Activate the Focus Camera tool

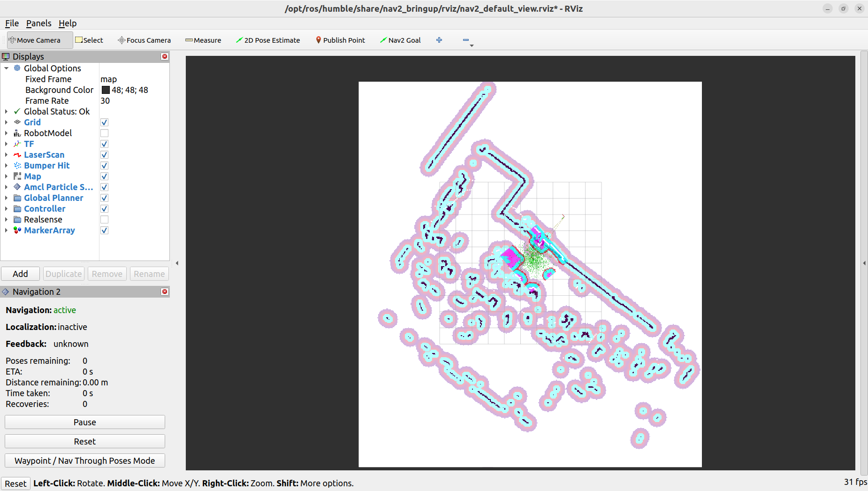click(144, 40)
